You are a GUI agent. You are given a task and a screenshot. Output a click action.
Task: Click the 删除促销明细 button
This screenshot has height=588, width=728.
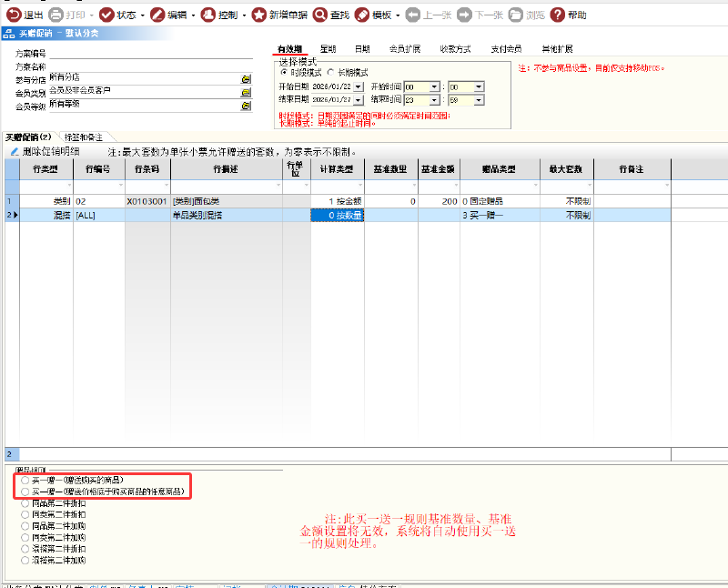pos(45,151)
